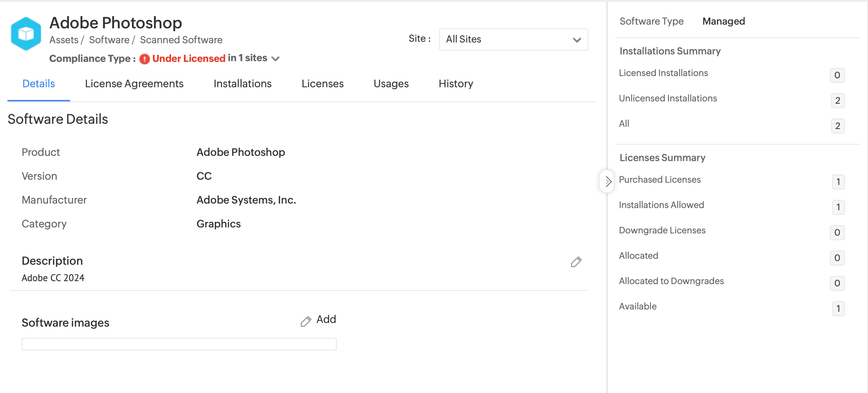Go to the Licenses tab
868x393 pixels.
pyautogui.click(x=323, y=84)
